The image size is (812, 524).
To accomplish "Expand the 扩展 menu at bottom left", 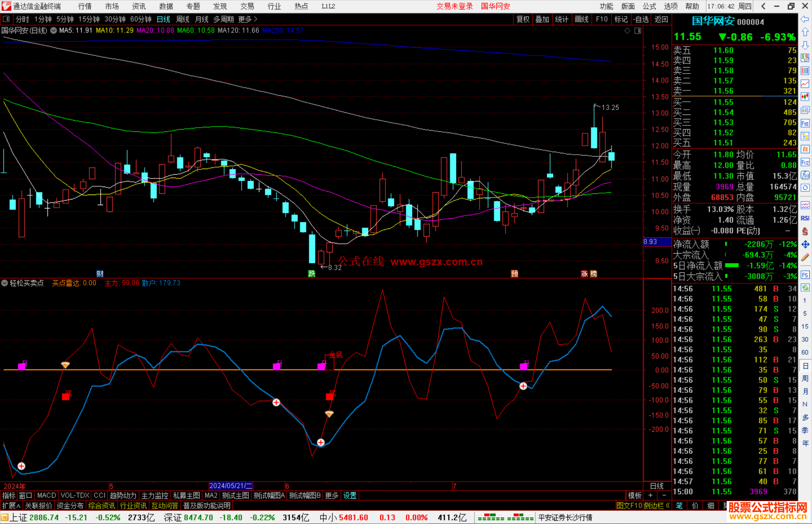I will (11, 506).
